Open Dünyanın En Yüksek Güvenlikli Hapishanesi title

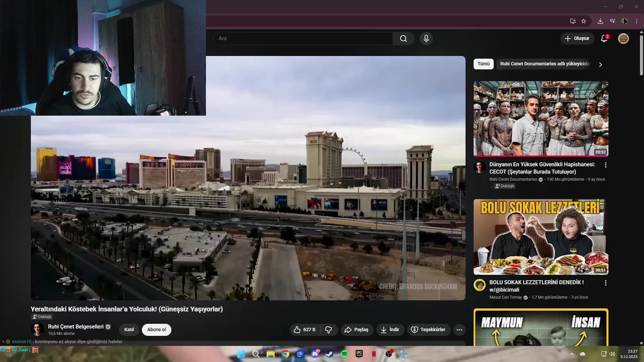[x=542, y=168]
